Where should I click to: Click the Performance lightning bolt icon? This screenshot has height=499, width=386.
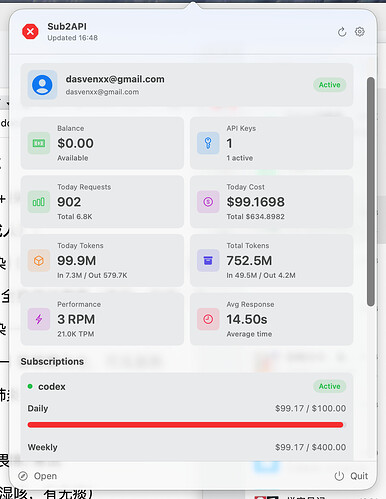pos(39,319)
